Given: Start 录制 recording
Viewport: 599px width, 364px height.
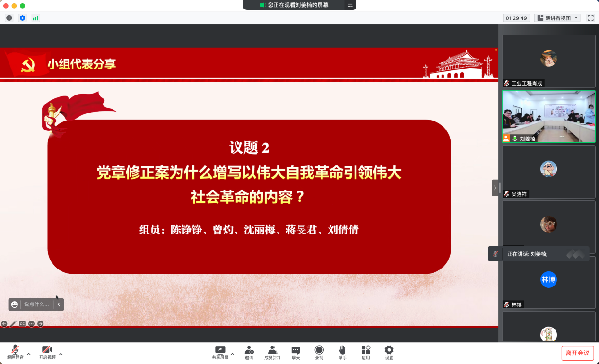Looking at the screenshot, I should (319, 352).
